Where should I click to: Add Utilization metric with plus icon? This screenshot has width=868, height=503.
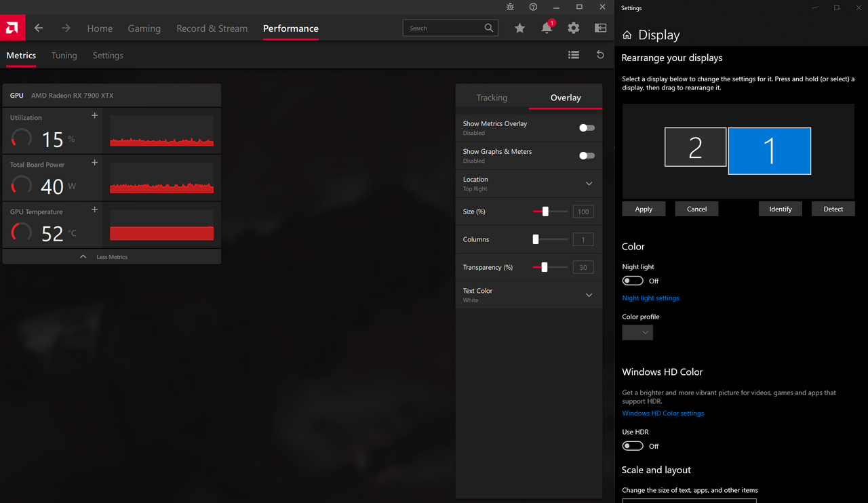coord(95,116)
